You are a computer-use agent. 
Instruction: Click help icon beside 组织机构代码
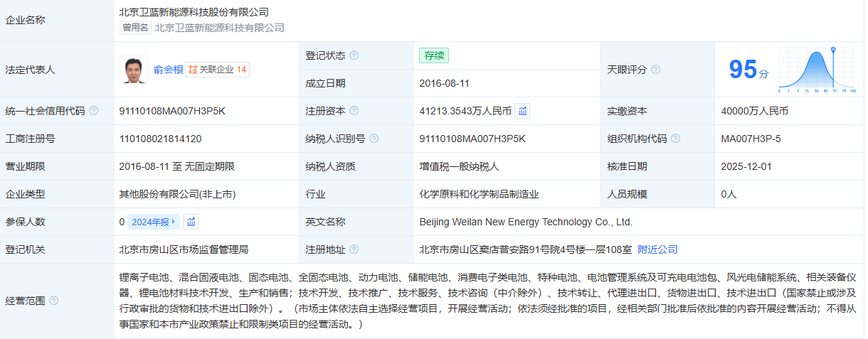(x=675, y=139)
